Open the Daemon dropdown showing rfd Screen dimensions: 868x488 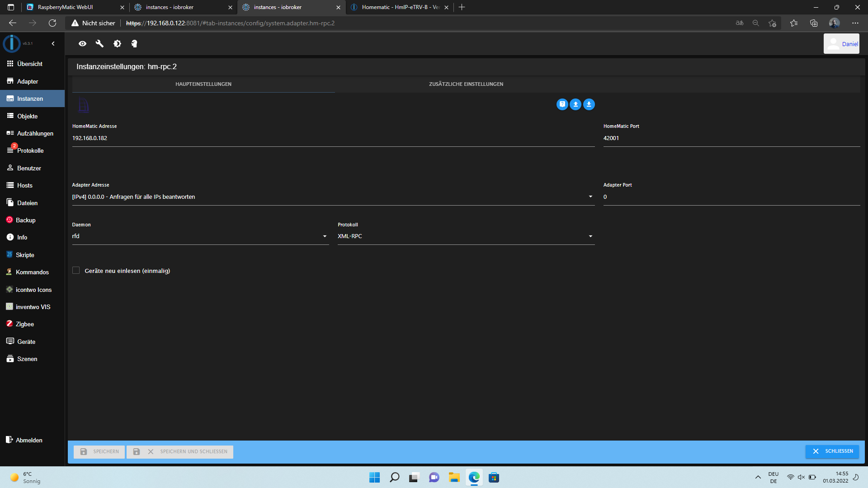pos(200,236)
